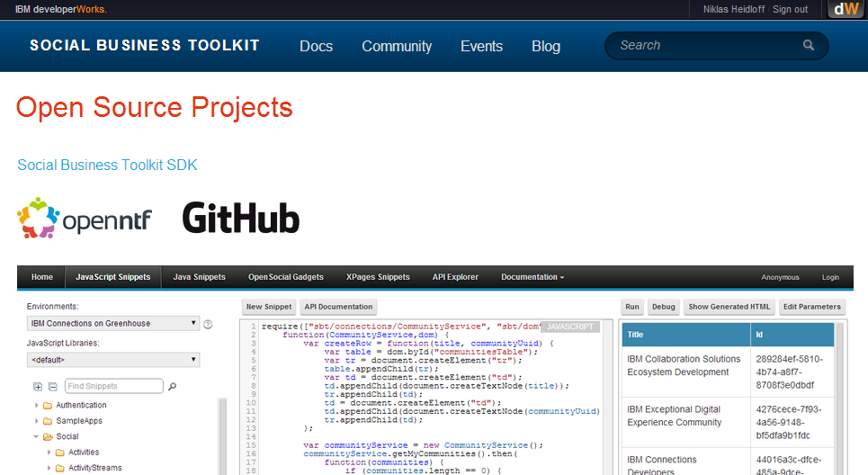Open Events in the main navigation
This screenshot has width=868, height=475.
pyautogui.click(x=481, y=46)
